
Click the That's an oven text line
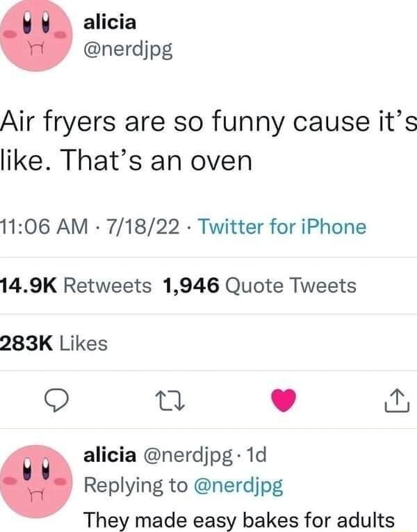click(x=157, y=161)
